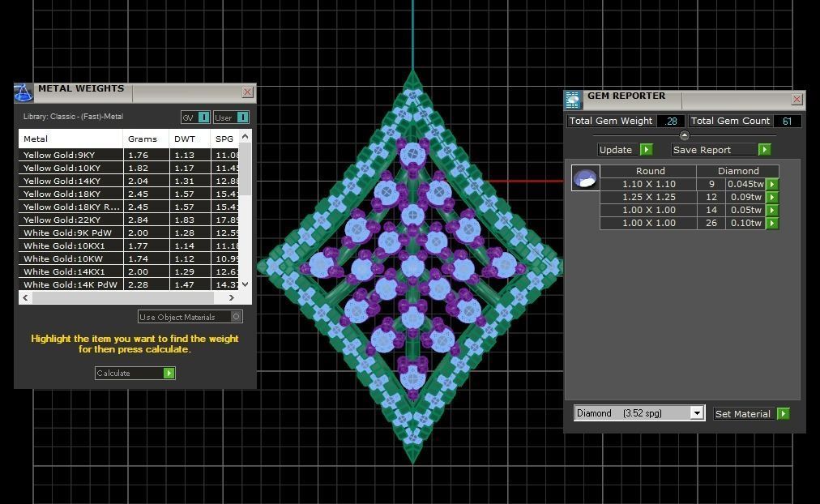Click the Save Report button
This screenshot has height=504, width=820.
point(714,150)
